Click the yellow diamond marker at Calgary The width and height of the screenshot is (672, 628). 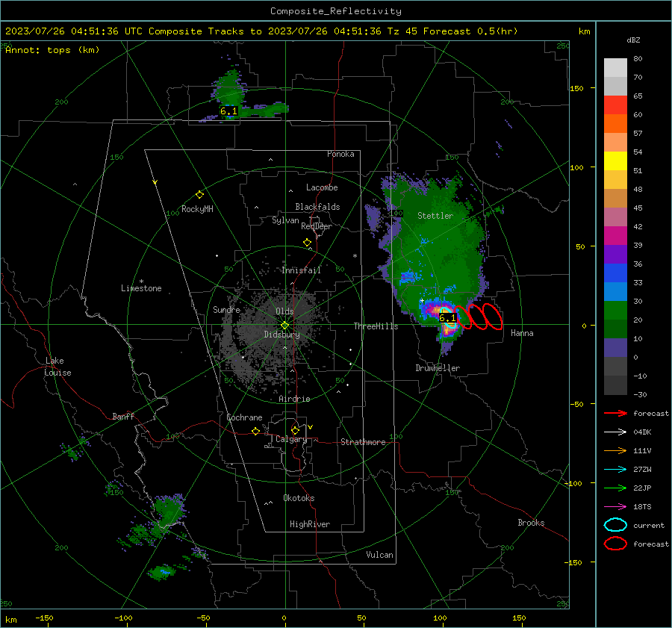pyautogui.click(x=295, y=430)
